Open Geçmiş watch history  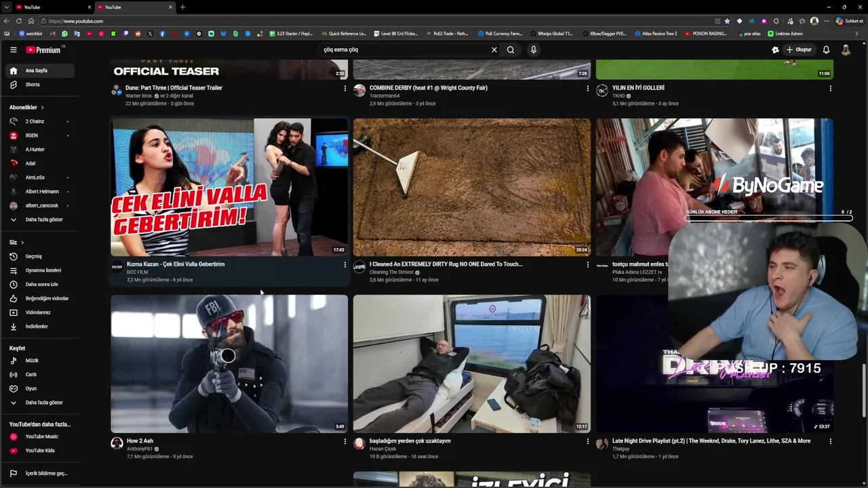point(40,256)
